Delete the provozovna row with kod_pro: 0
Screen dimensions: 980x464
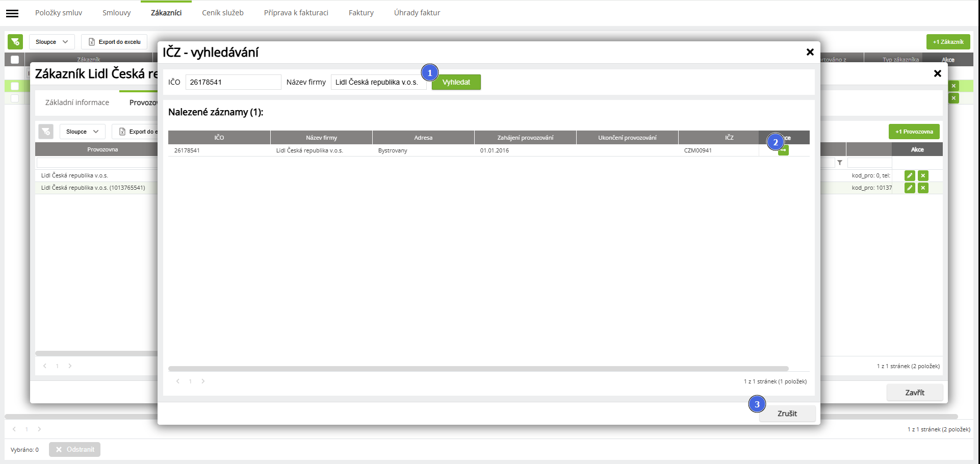923,175
